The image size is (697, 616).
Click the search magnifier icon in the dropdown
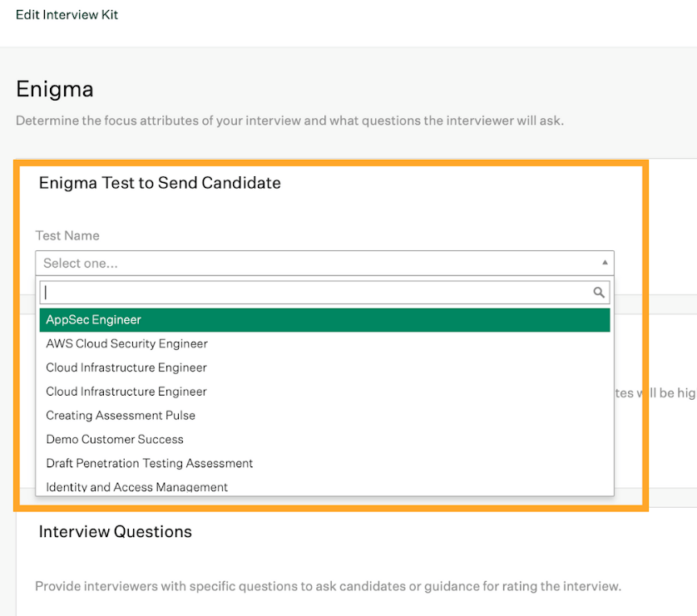(x=599, y=292)
